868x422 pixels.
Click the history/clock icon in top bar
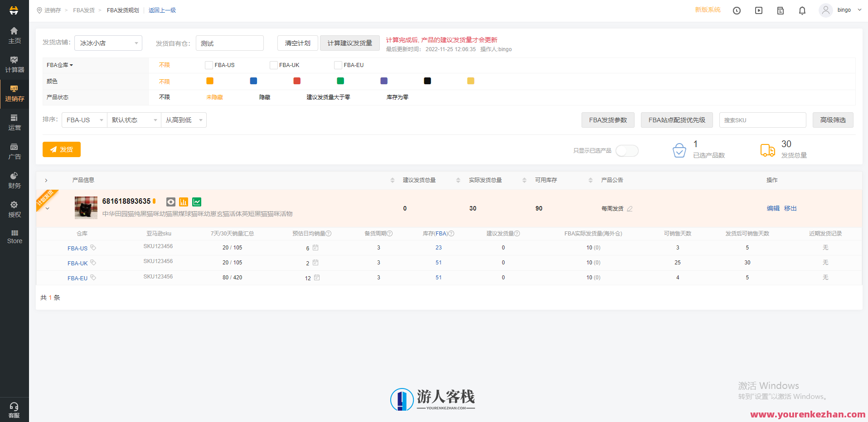[737, 10]
